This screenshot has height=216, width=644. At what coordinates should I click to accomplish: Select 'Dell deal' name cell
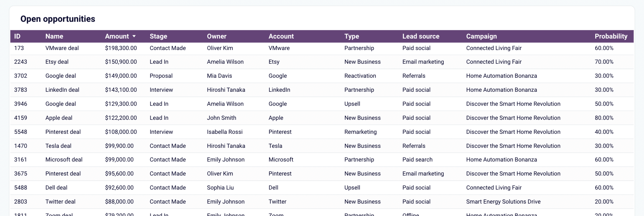pyautogui.click(x=56, y=188)
